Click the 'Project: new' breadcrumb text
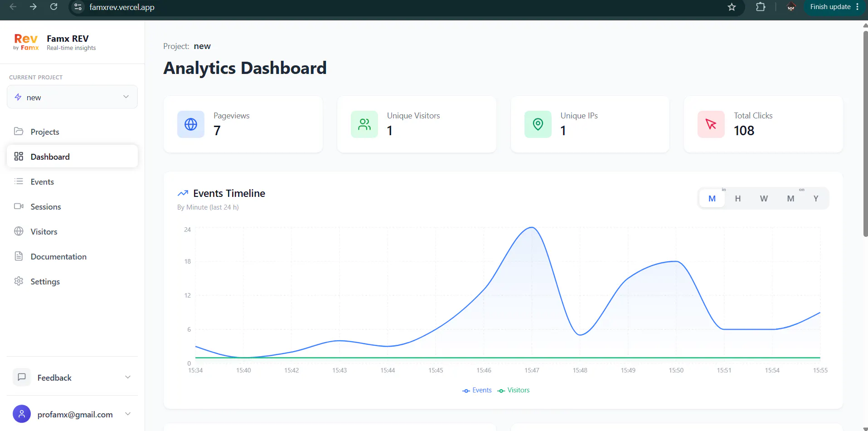The image size is (868, 431). [x=187, y=46]
